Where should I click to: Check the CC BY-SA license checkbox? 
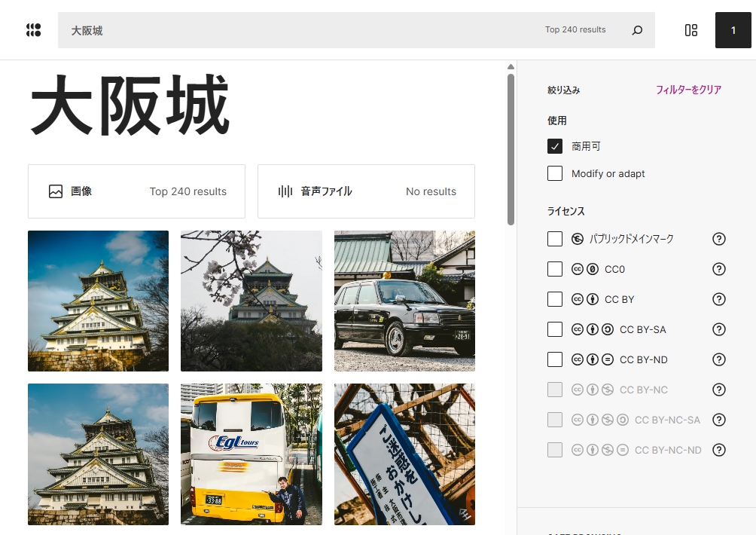[x=555, y=329]
